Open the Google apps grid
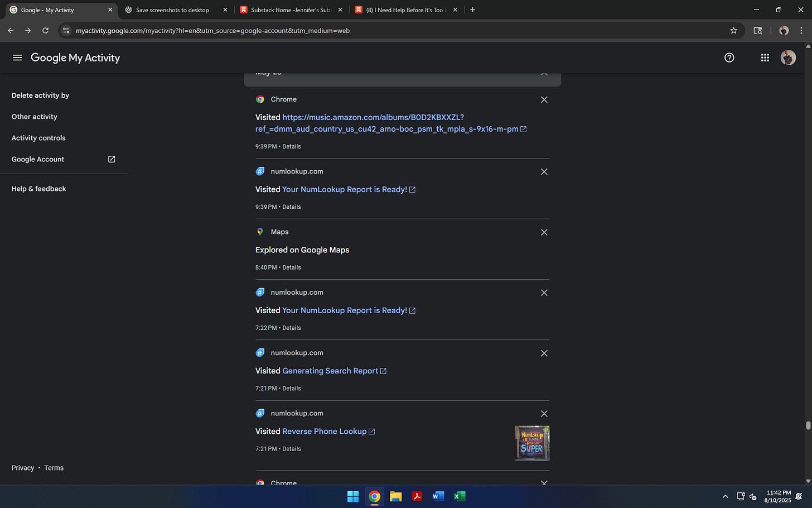Viewport: 812px width, 508px height. 765,57
